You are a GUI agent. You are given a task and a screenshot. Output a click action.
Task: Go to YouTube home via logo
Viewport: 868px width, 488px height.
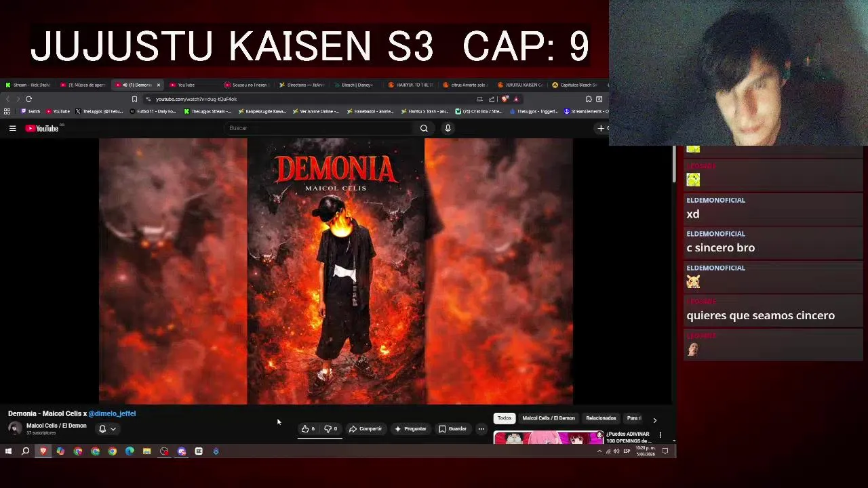coord(42,128)
